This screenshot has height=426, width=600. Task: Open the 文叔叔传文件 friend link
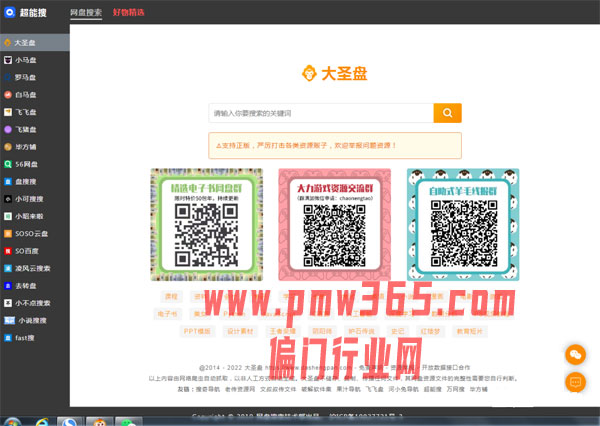point(278,389)
